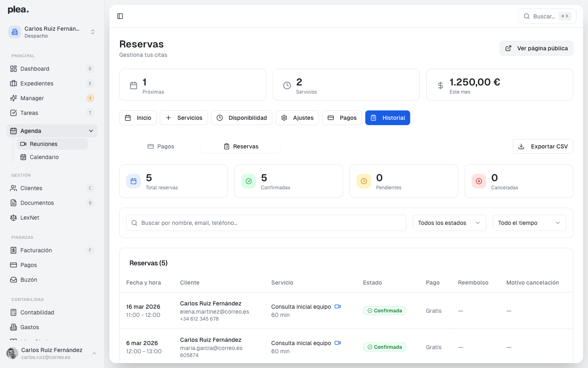The image size is (588, 368).
Task: Click the Buscar por nombre, email field
Action: (x=266, y=223)
